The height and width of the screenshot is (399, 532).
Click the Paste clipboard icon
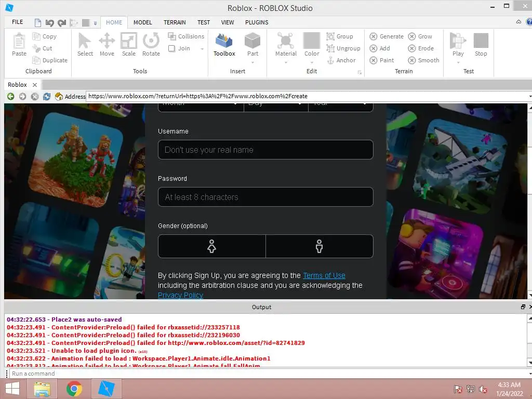(x=19, y=41)
